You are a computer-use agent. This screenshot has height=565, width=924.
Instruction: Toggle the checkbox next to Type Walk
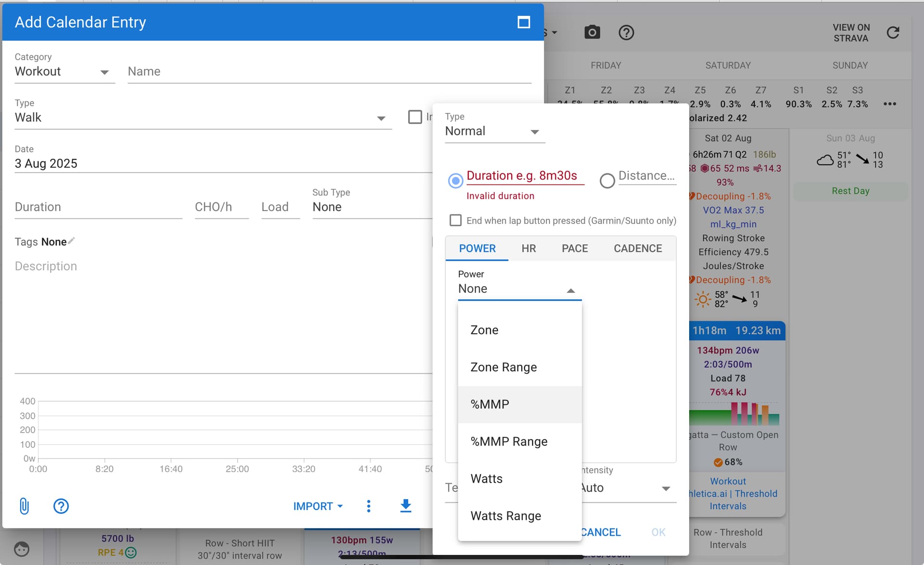pyautogui.click(x=415, y=117)
